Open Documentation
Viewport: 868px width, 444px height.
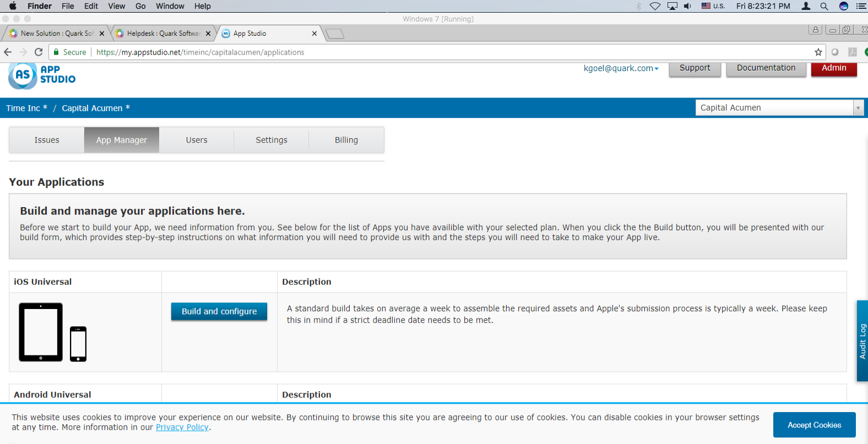pos(766,68)
